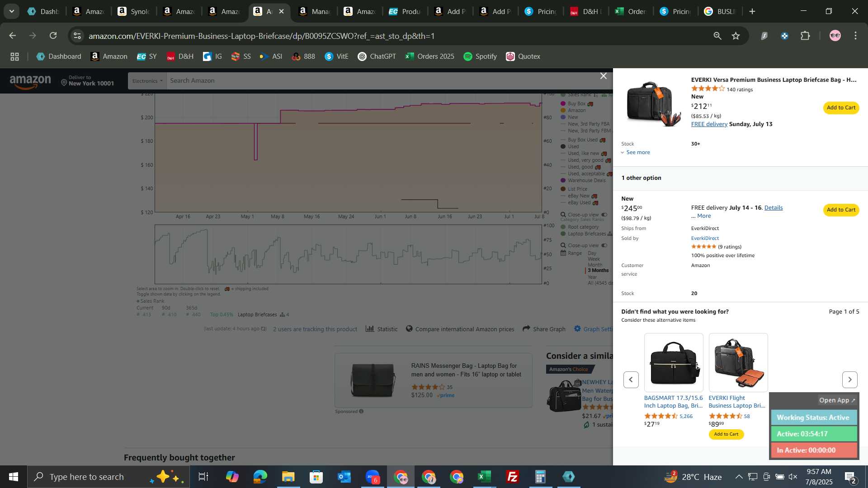Go back to the previous page

coord(13,36)
